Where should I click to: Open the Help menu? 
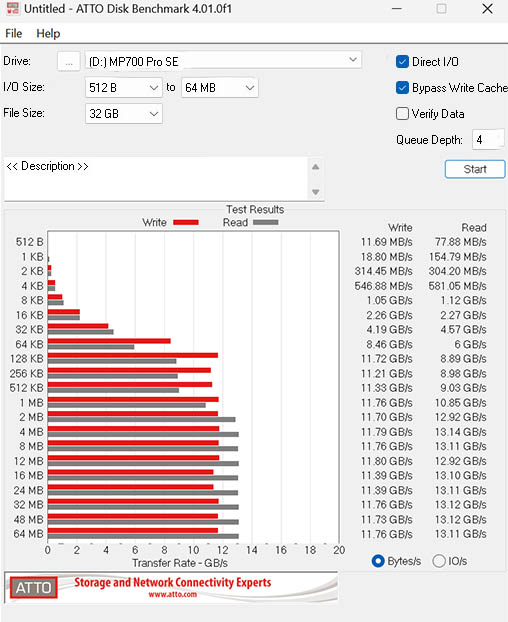pos(48,33)
